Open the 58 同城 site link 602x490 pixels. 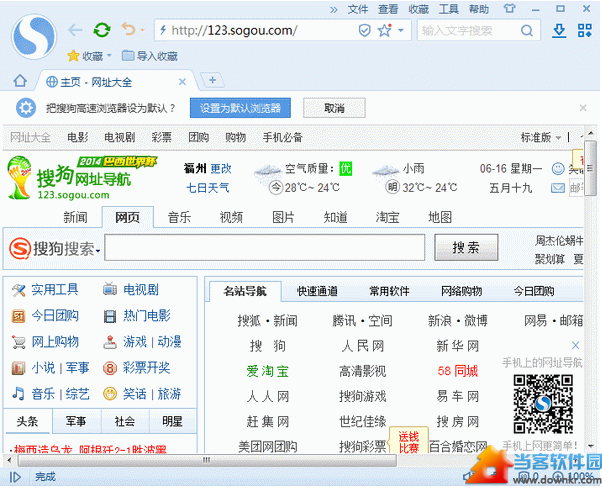coord(458,371)
